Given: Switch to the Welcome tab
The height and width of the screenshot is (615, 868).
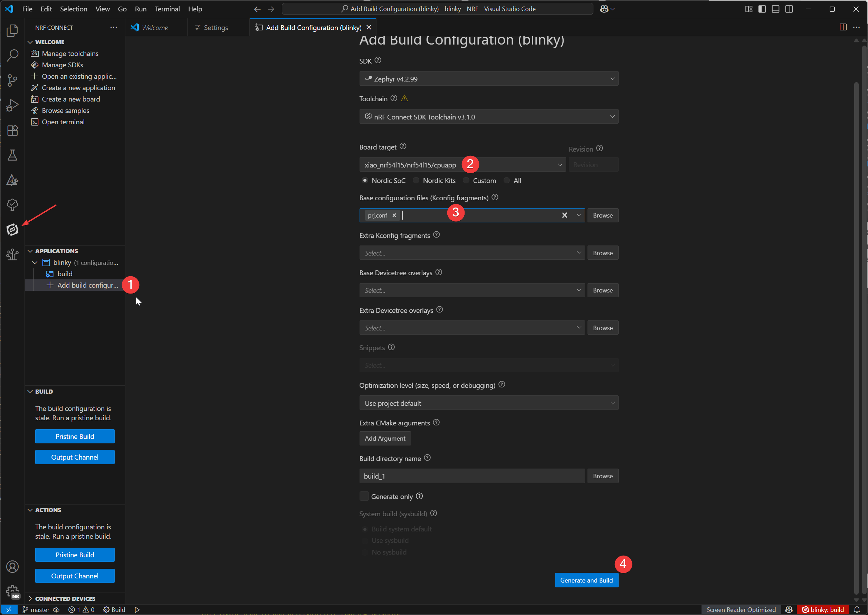Looking at the screenshot, I should point(156,27).
